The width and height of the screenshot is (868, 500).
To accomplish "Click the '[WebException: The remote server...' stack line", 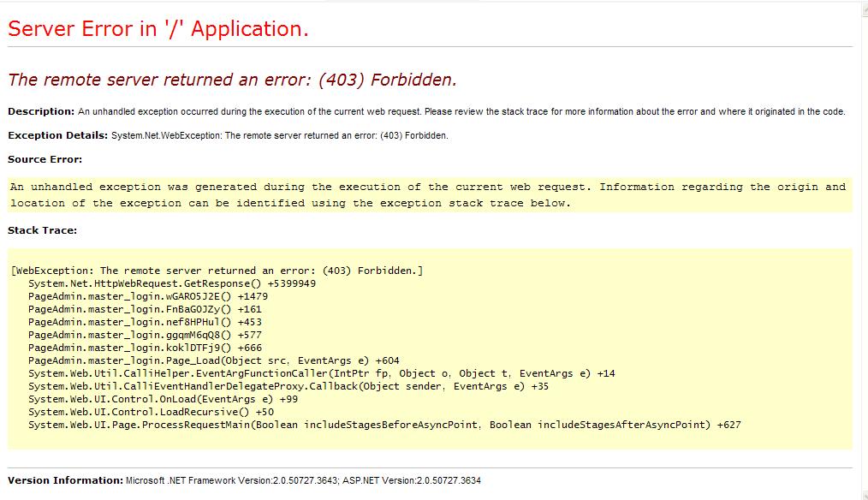I will pos(217,271).
